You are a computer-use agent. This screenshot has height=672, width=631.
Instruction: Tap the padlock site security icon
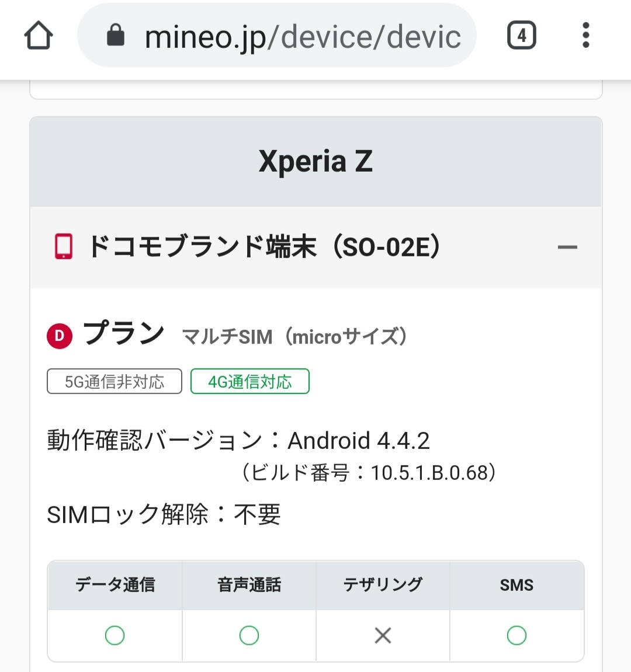click(116, 36)
